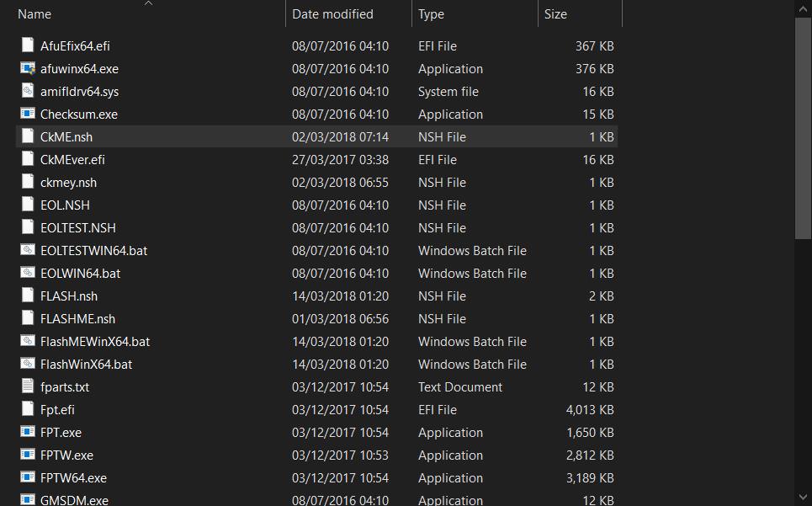Click the Fpt.efi file icon
The width and height of the screenshot is (812, 506).
click(28, 409)
